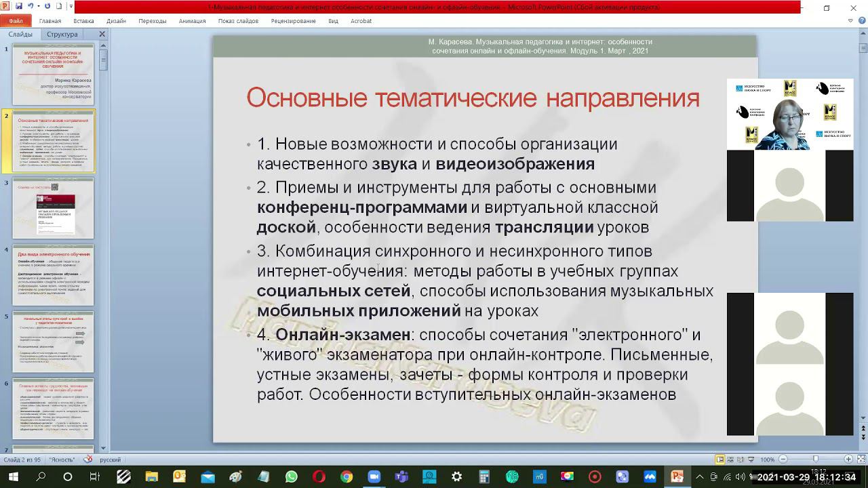
Task: Close the slides thumbnail pane
Action: point(102,34)
